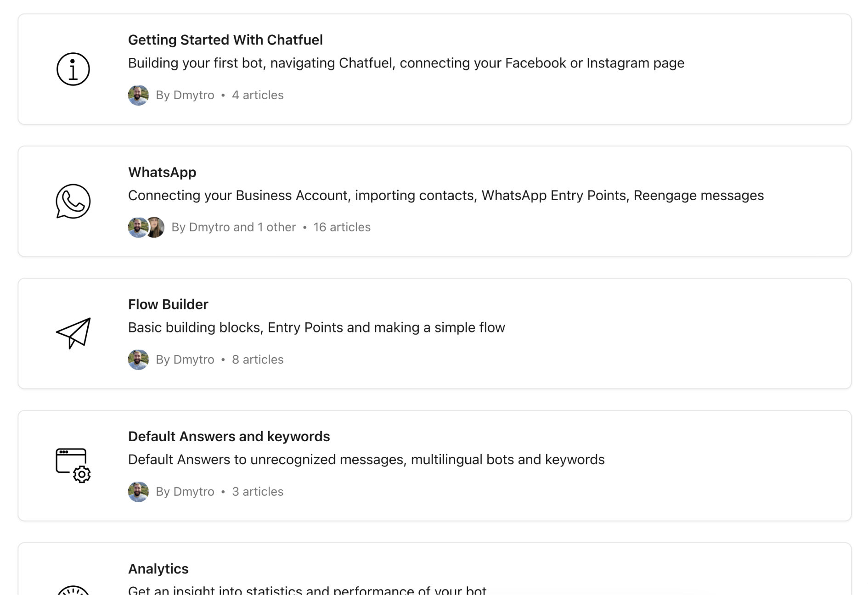Viewport: 868px width, 595px height.
Task: Open the Analytics collection title
Action: click(x=158, y=569)
